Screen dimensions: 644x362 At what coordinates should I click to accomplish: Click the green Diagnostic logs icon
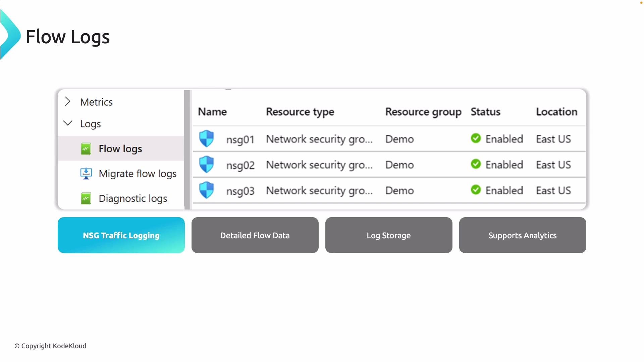coord(86,198)
